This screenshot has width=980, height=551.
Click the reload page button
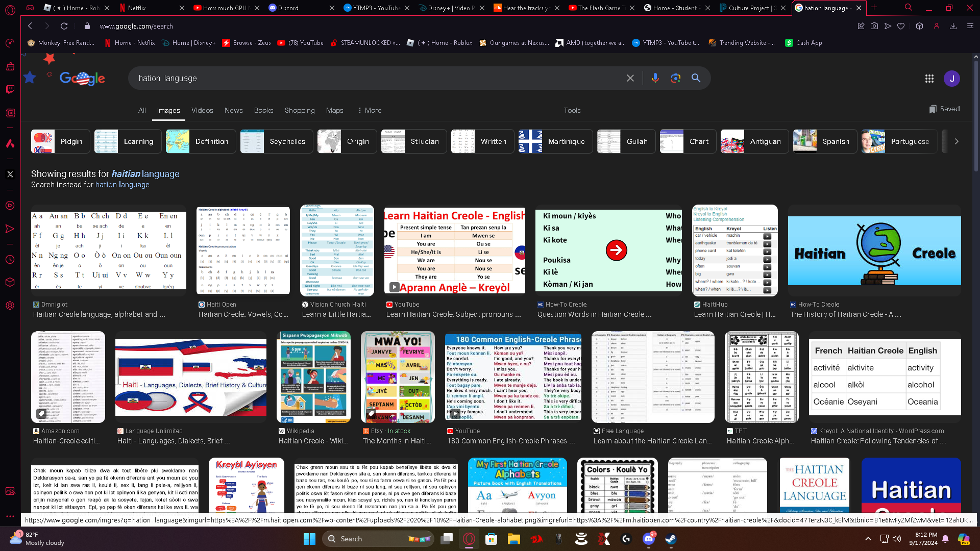(x=64, y=26)
